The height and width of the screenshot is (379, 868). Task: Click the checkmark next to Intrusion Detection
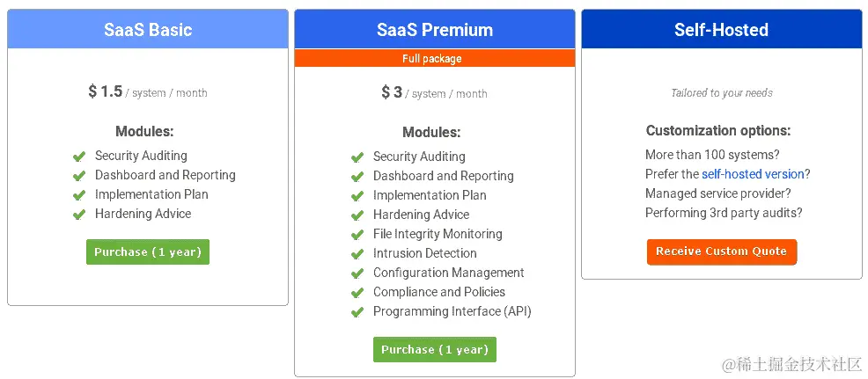pyautogui.click(x=357, y=254)
